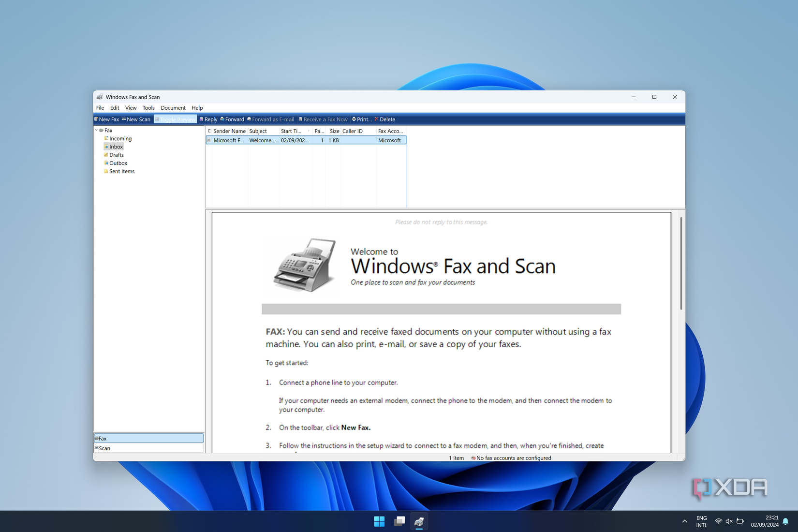The image size is (798, 532).
Task: Click the battery status icon
Action: [740, 521]
